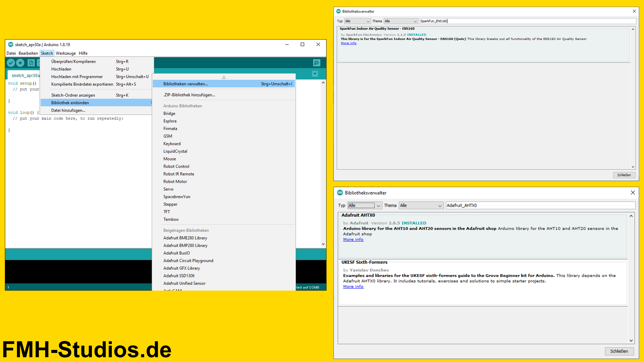Image resolution: width=644 pixels, height=362 pixels.
Task: Open the Hilfe menu
Action: pyautogui.click(x=83, y=53)
